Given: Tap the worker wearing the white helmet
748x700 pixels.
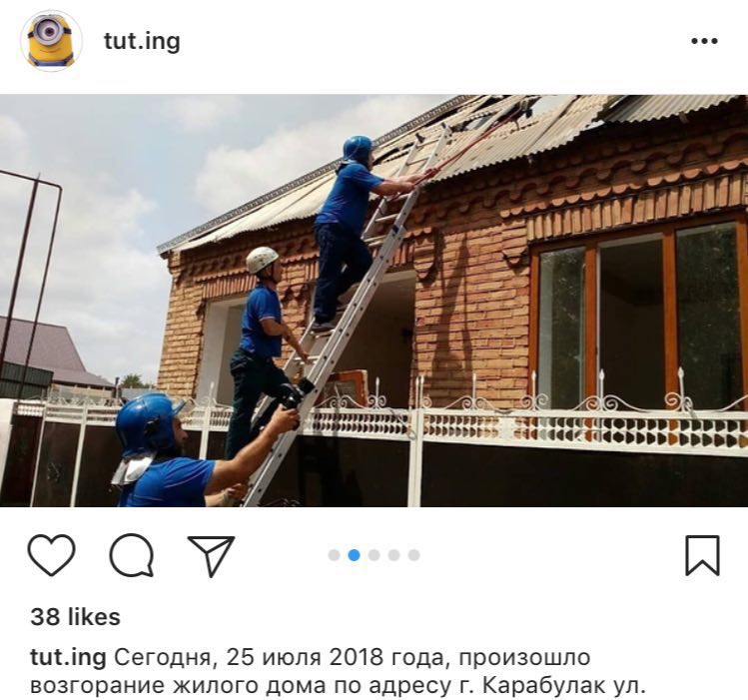Looking at the screenshot, I should (263, 352).
